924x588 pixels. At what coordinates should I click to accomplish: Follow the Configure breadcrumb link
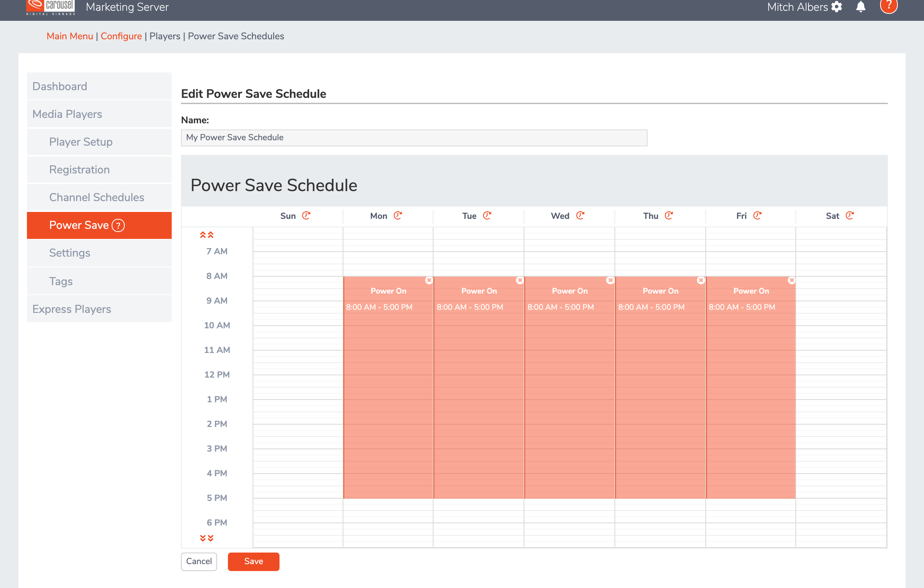(121, 36)
